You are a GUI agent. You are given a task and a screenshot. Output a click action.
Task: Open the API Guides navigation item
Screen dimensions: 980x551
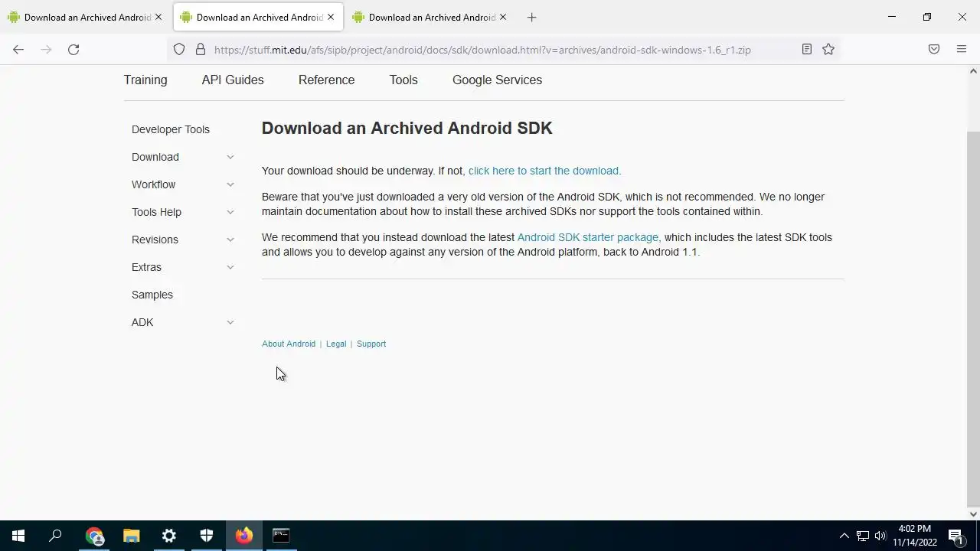point(233,80)
